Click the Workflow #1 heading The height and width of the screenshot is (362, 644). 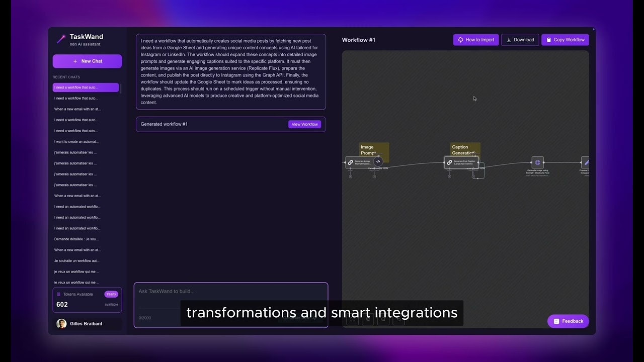pyautogui.click(x=359, y=40)
